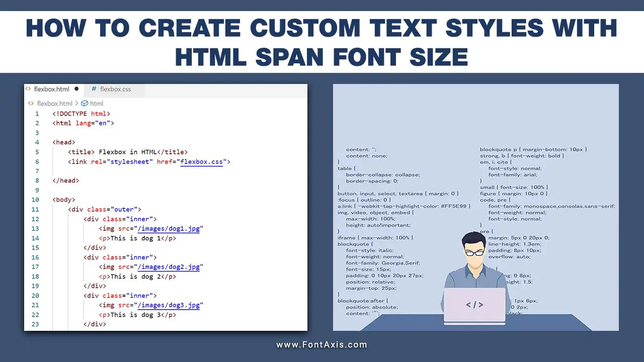
Task: Select the html symbol in breadcrumb
Action: [x=97, y=104]
